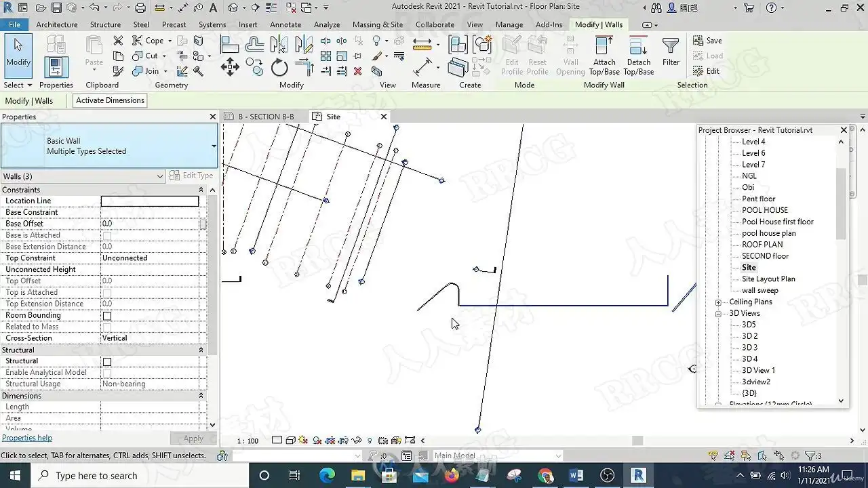The height and width of the screenshot is (488, 868).
Task: Click the Cut to Clipboard scissors icon
Action: pos(118,41)
